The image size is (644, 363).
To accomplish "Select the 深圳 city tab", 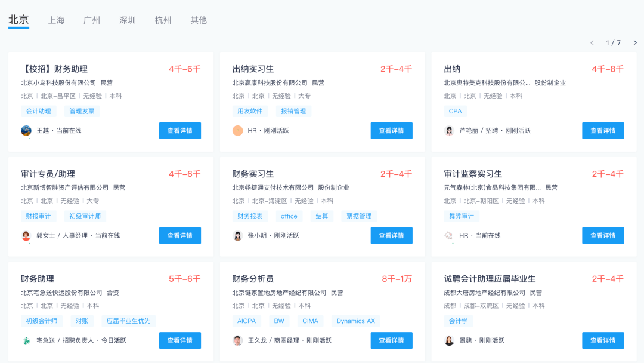I will (128, 20).
